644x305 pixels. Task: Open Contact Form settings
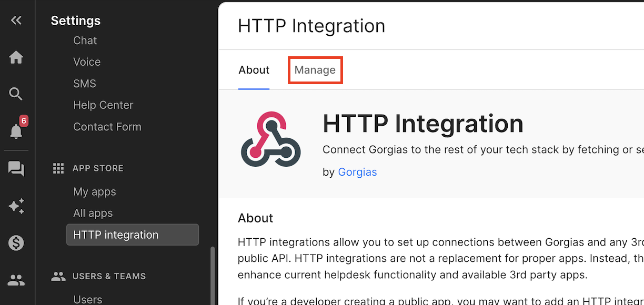click(107, 127)
